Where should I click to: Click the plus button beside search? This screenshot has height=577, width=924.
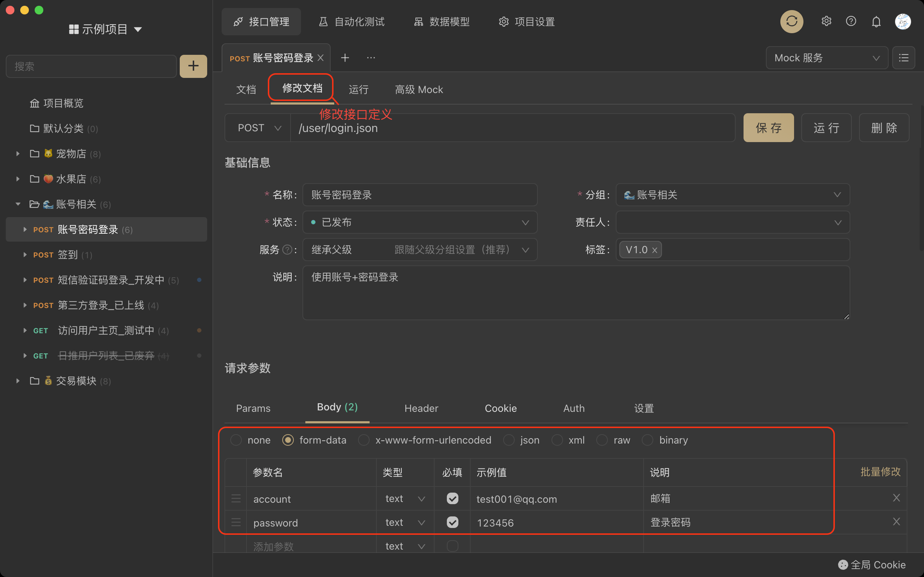[x=193, y=66]
